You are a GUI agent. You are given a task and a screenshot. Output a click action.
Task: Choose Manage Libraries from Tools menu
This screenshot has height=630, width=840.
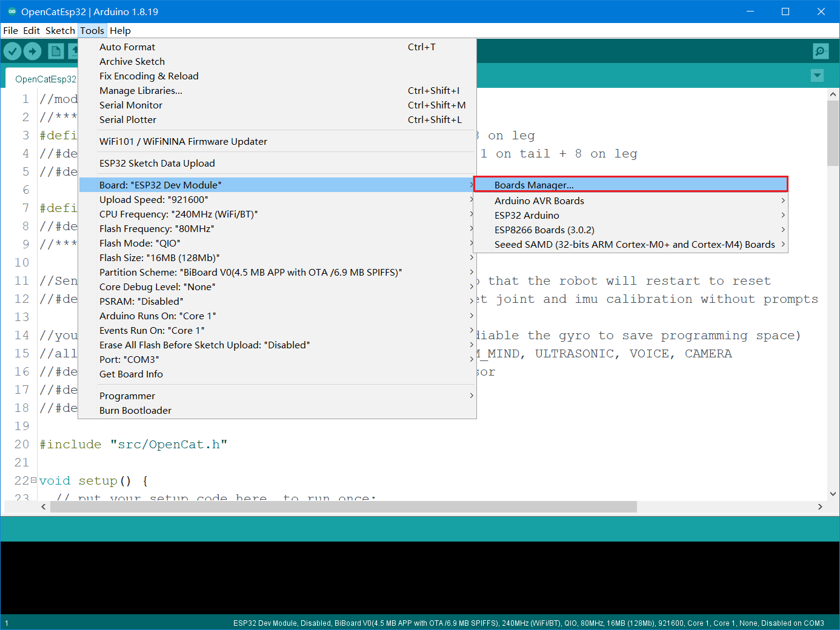[141, 90]
